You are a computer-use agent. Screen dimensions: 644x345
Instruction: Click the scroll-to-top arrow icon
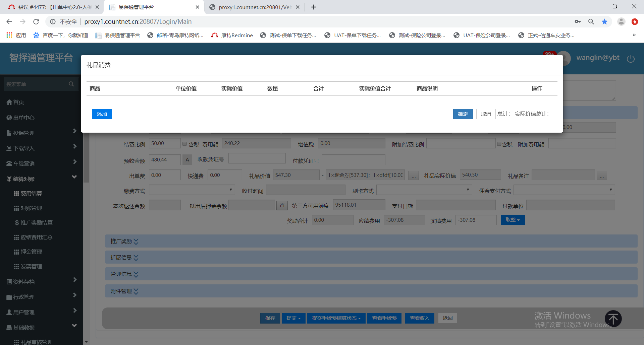coord(613,319)
